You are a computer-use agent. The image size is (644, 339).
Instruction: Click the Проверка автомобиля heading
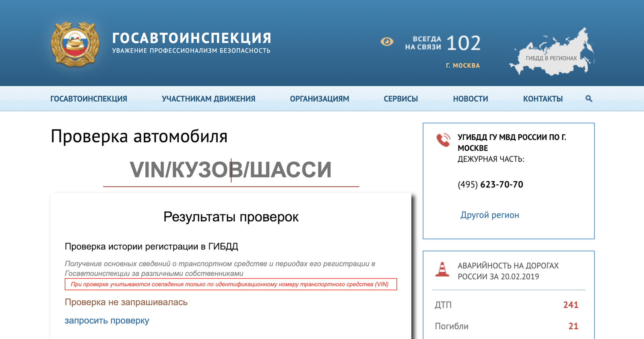click(139, 136)
